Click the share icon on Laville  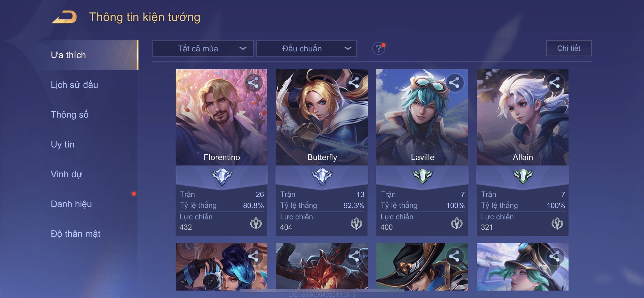tap(454, 83)
